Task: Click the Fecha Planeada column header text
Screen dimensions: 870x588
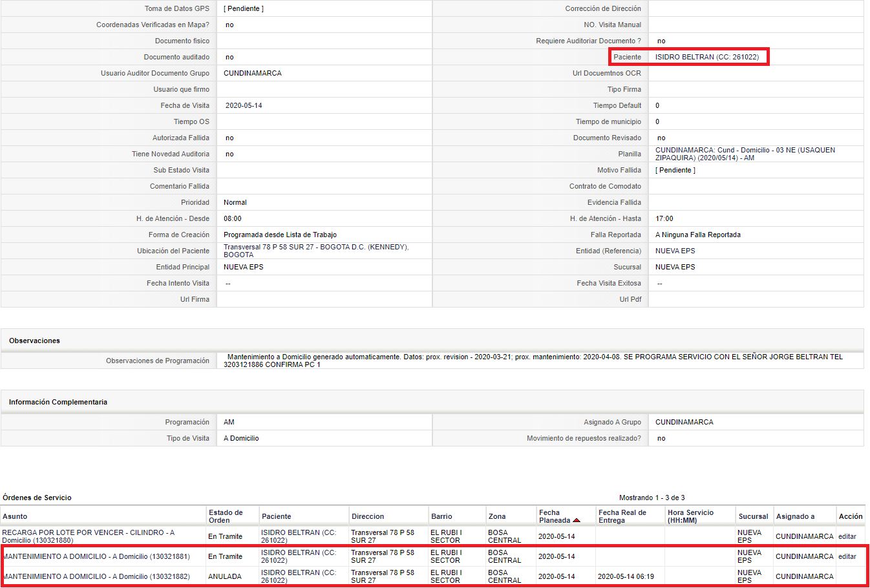Action: point(555,516)
